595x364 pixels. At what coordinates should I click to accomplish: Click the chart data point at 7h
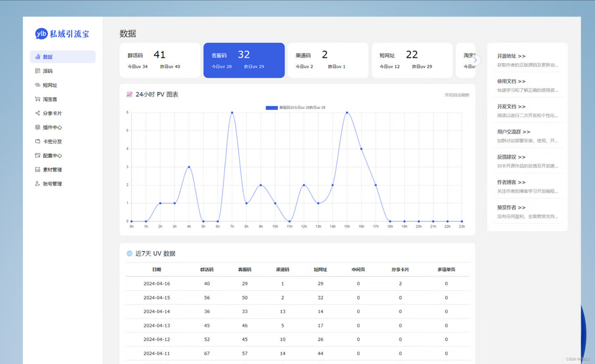tap(232, 113)
